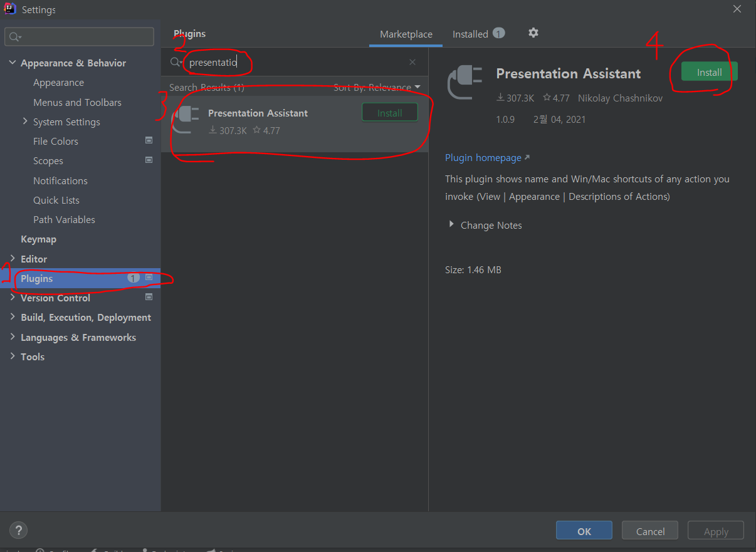Click the project-level icon next to File Colors
This screenshot has height=552, width=756.
click(x=149, y=140)
